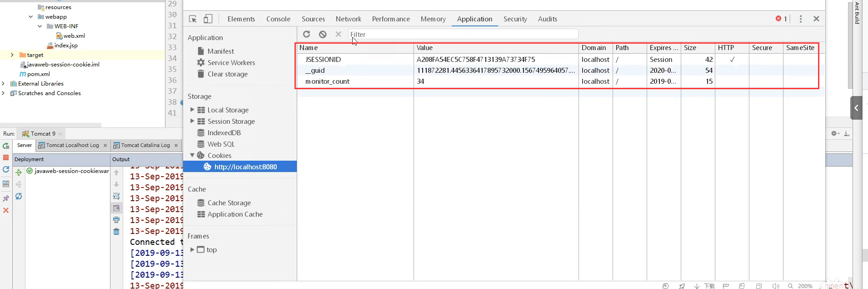Expand Session Storage node
The image size is (868, 289).
[x=192, y=121]
